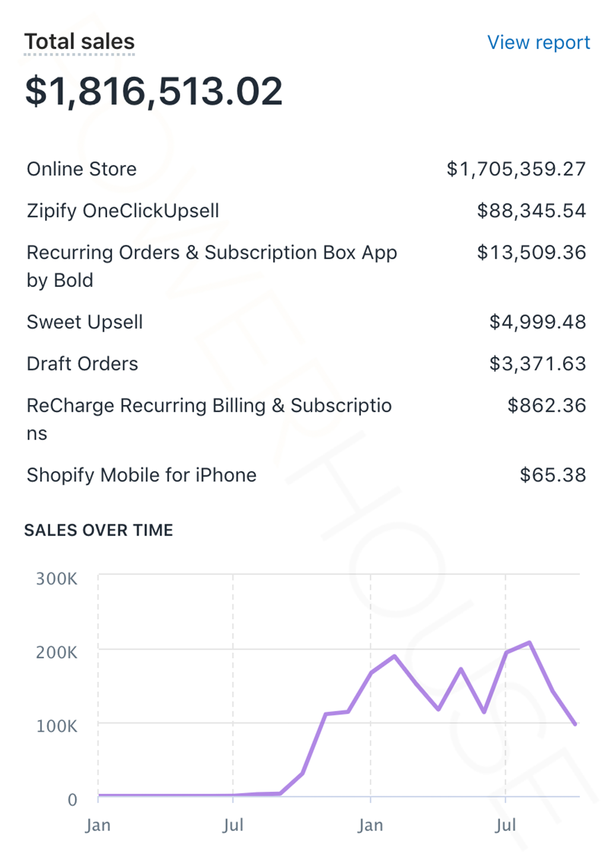Click the SALES OVER TIME heading

pos(99,530)
